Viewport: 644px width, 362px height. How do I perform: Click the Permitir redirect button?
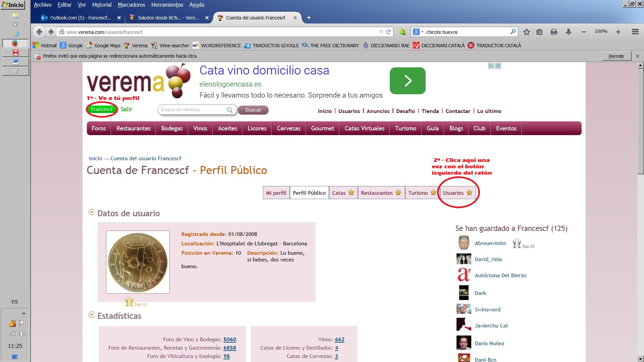click(x=616, y=56)
